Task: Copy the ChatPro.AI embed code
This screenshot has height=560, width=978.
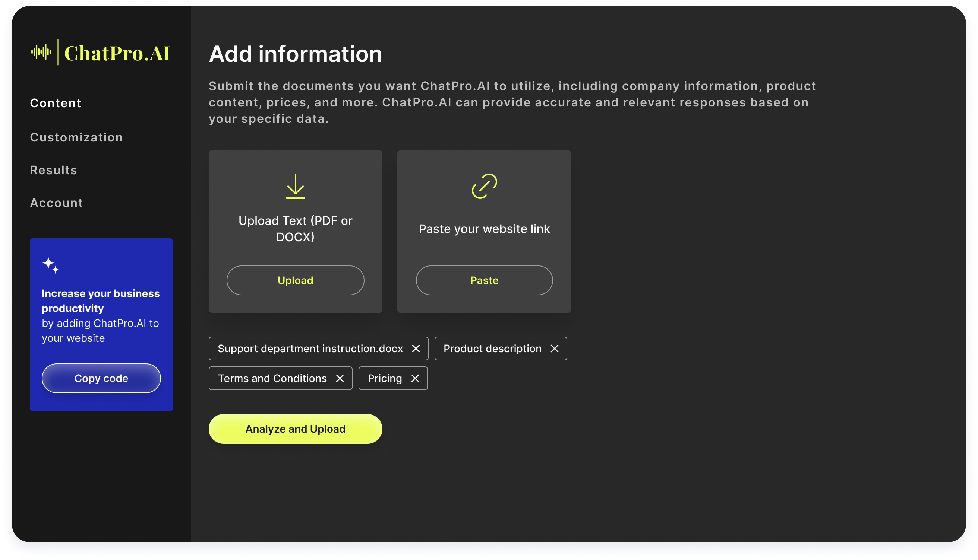Action: pyautogui.click(x=101, y=378)
